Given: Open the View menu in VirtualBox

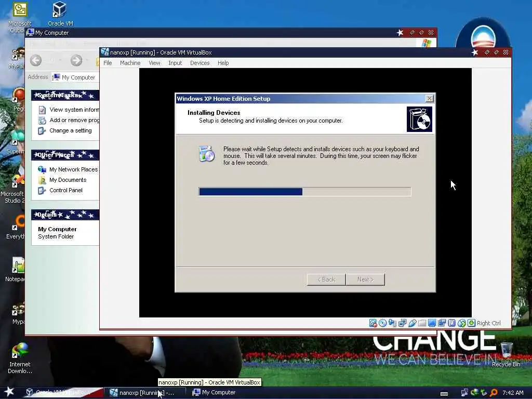Looking at the screenshot, I should [154, 63].
